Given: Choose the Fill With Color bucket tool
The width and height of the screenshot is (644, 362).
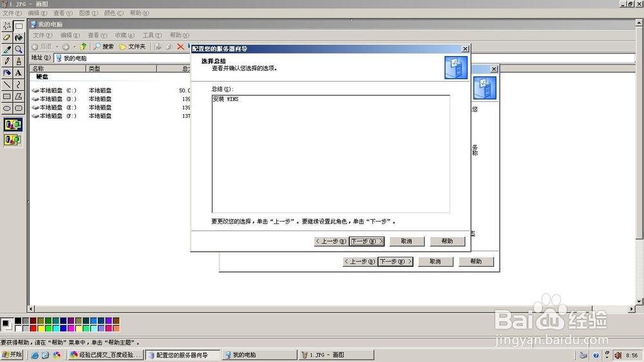Looking at the screenshot, I should click(x=19, y=38).
